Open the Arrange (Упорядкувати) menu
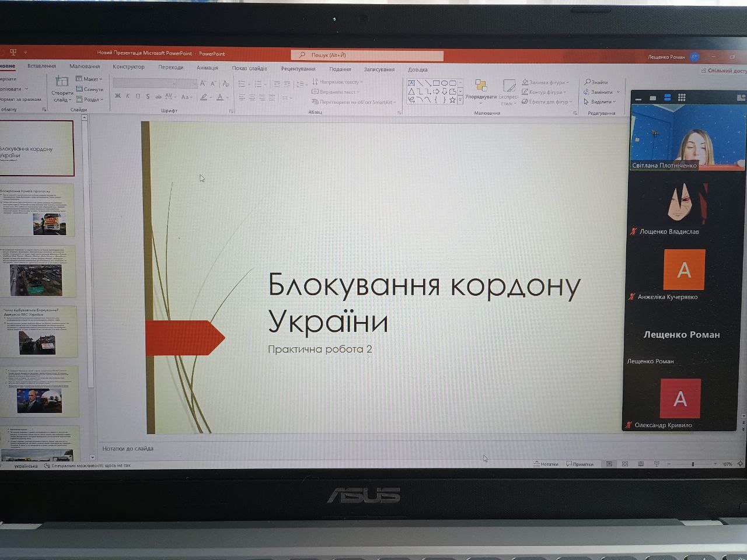This screenshot has height=560, width=747. 481,90
